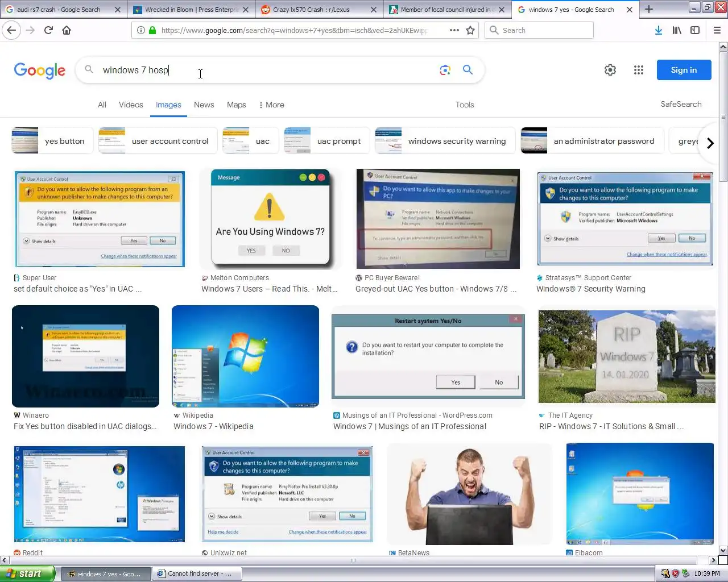The width and height of the screenshot is (728, 582).
Task: Click the horizontal scrollbar right arrow
Action: point(713,560)
